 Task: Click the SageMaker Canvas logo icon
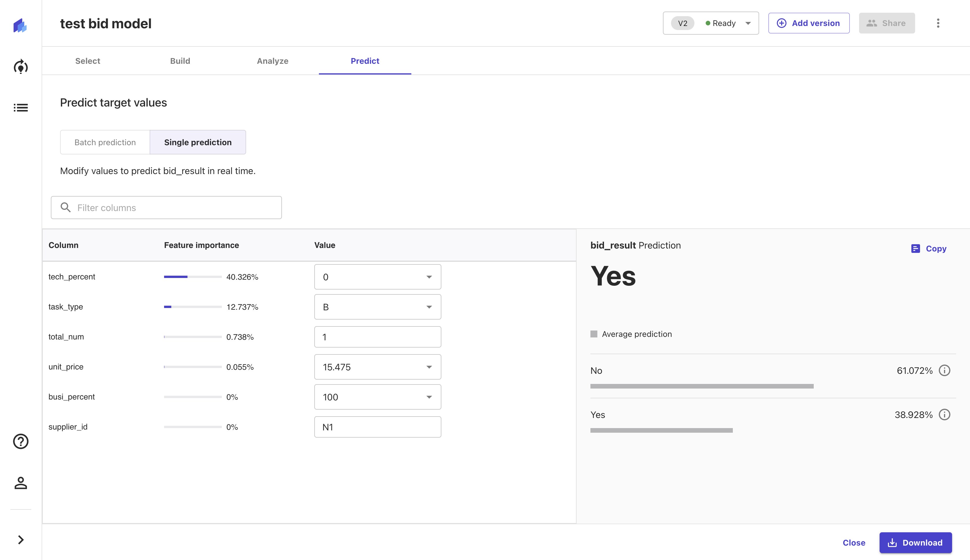point(20,25)
